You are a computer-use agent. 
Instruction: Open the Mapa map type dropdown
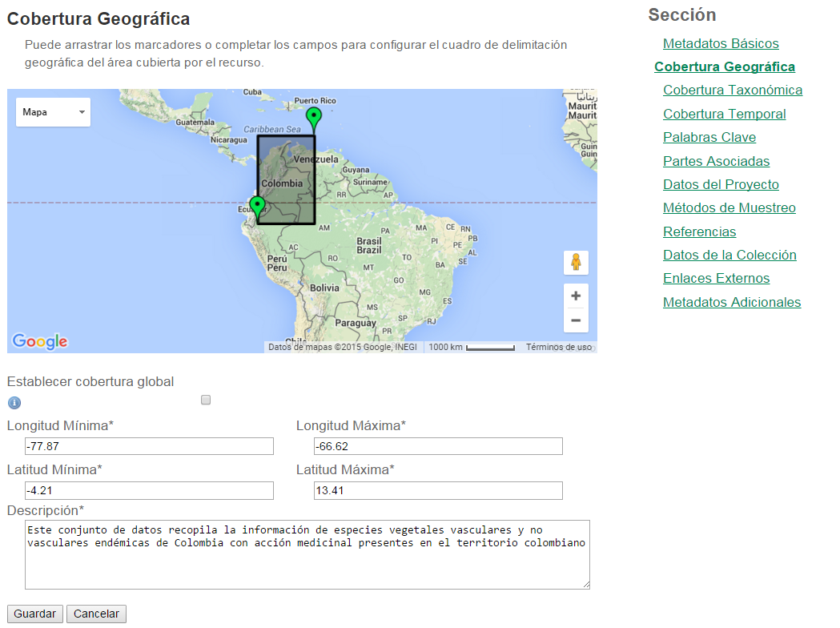pyautogui.click(x=52, y=112)
